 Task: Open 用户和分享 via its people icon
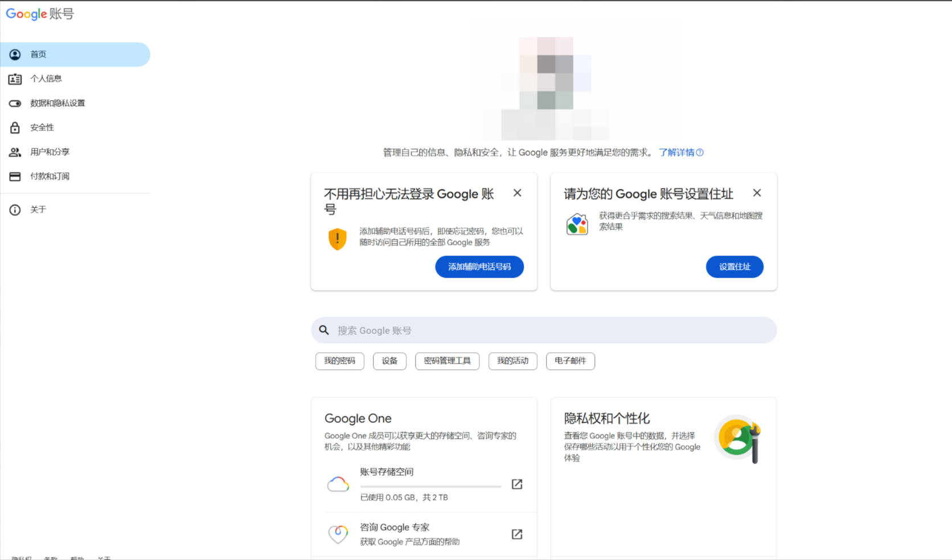click(15, 152)
